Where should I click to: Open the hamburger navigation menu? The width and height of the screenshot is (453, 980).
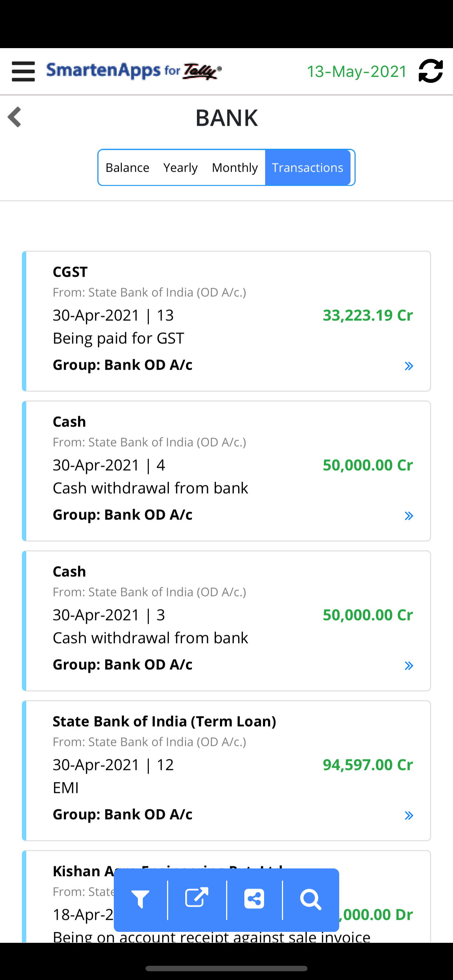23,71
